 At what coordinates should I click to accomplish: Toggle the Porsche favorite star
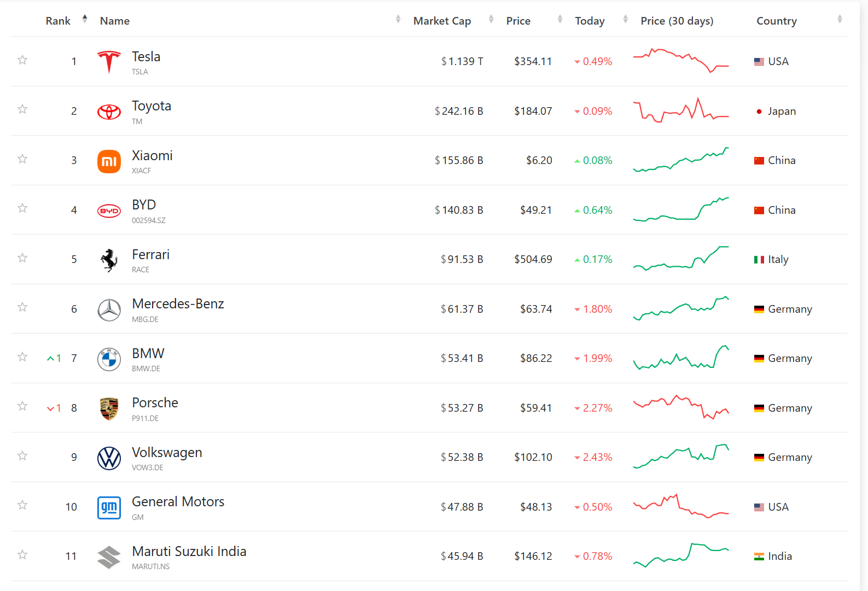(22, 406)
